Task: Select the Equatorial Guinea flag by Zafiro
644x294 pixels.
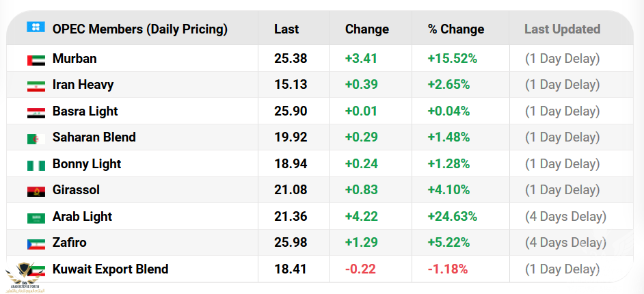Action: (x=36, y=243)
